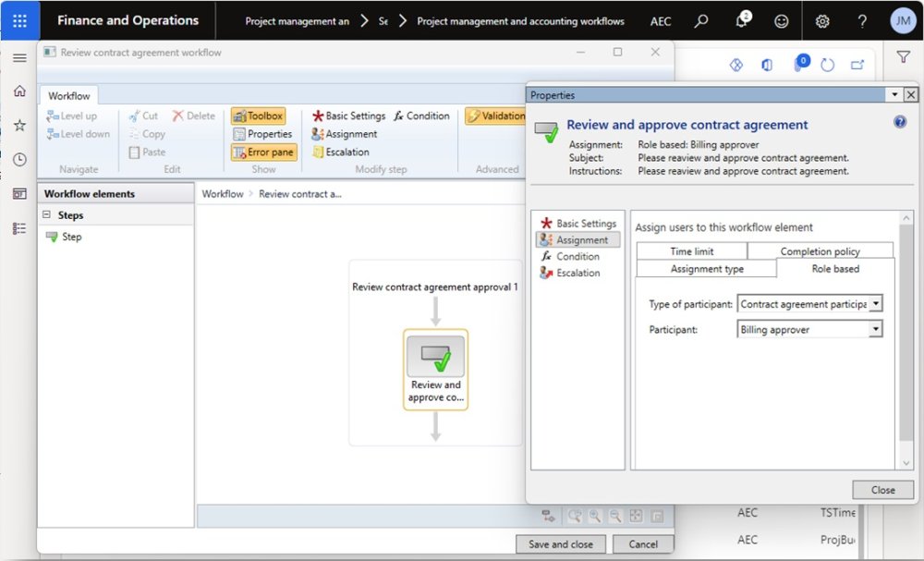924x561 pixels.
Task: Click scroll down arrow in Properties pane
Action: (906, 463)
